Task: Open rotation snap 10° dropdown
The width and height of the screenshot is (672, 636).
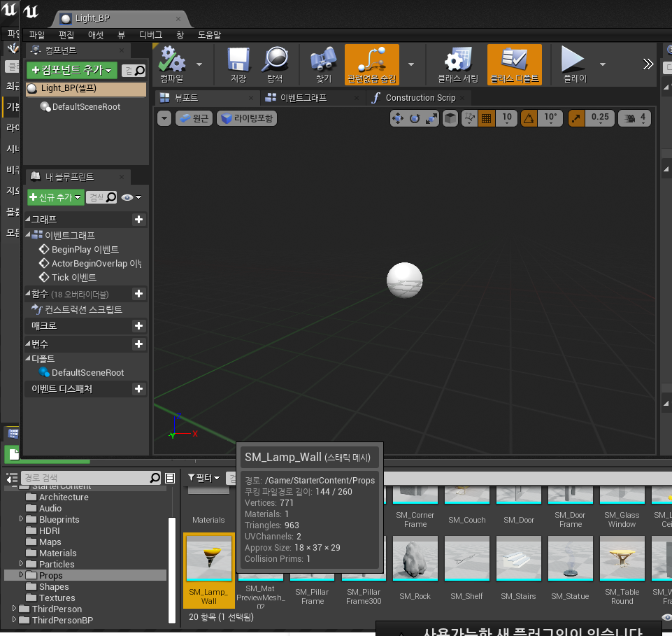Action: click(550, 118)
